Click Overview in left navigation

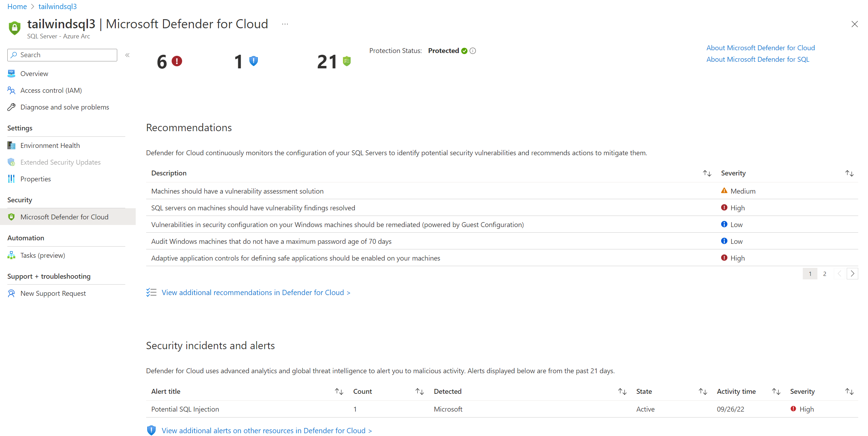coord(34,73)
